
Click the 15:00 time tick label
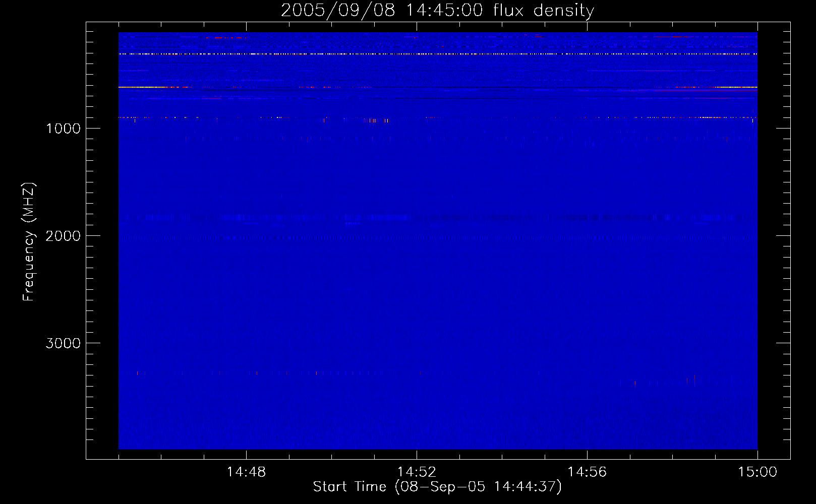[x=757, y=472]
